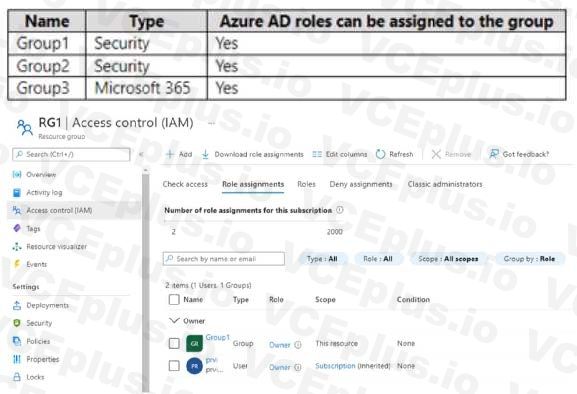The image size is (577, 394).
Task: Click the Refresh circular arrow icon
Action: pos(380,154)
